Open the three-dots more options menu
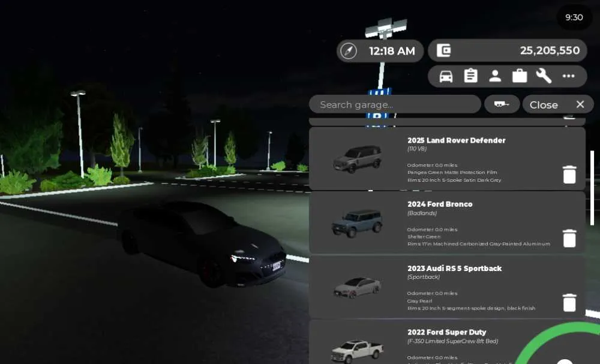 coord(569,76)
